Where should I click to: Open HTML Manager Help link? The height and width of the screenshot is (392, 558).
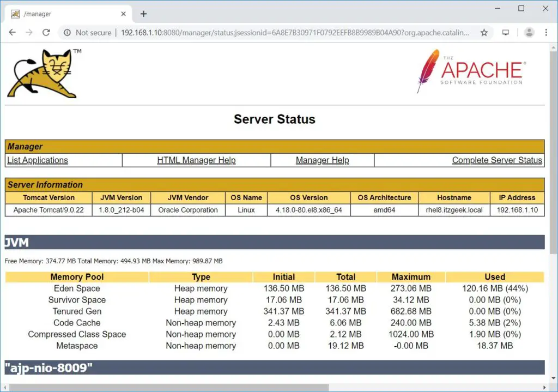click(x=196, y=160)
